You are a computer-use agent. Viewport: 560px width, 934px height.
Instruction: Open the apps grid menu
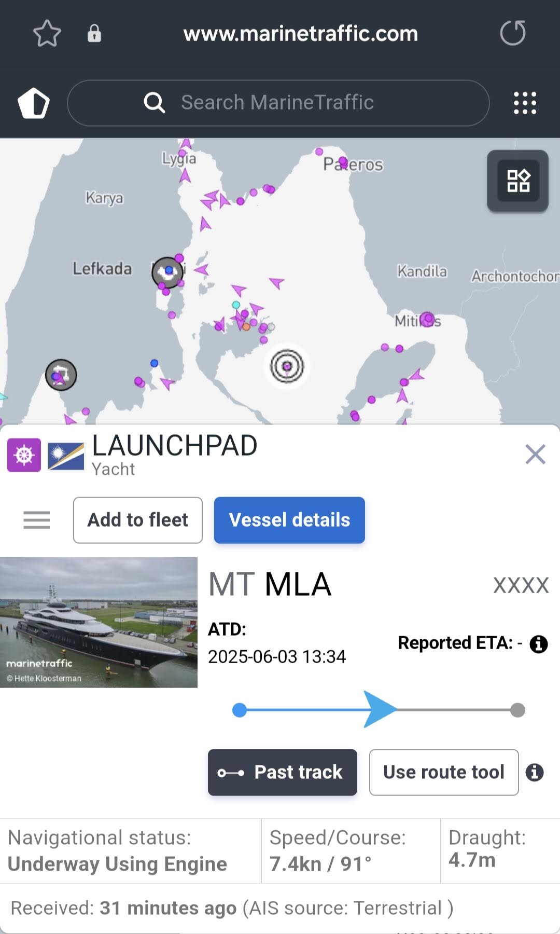(x=525, y=103)
